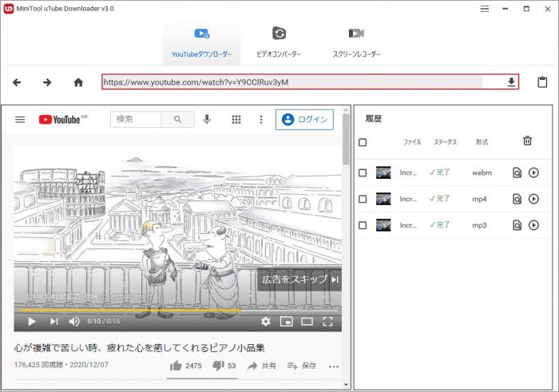Play the video with play button

[32, 322]
